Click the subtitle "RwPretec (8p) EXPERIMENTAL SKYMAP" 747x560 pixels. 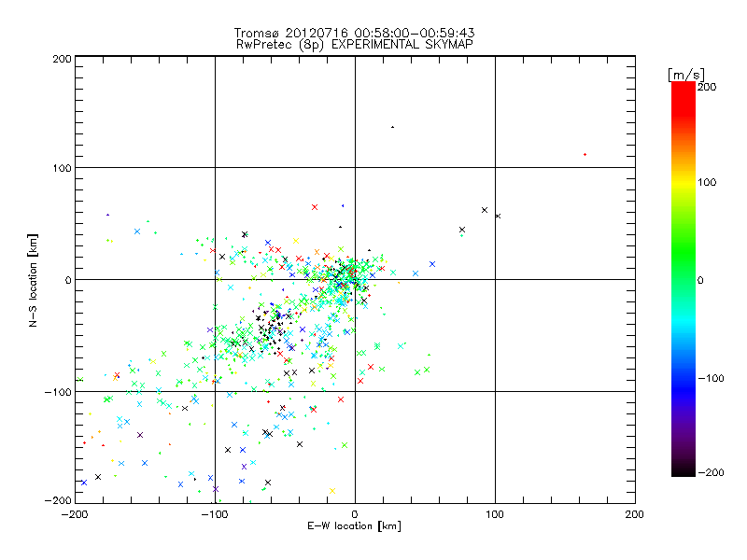tap(354, 45)
